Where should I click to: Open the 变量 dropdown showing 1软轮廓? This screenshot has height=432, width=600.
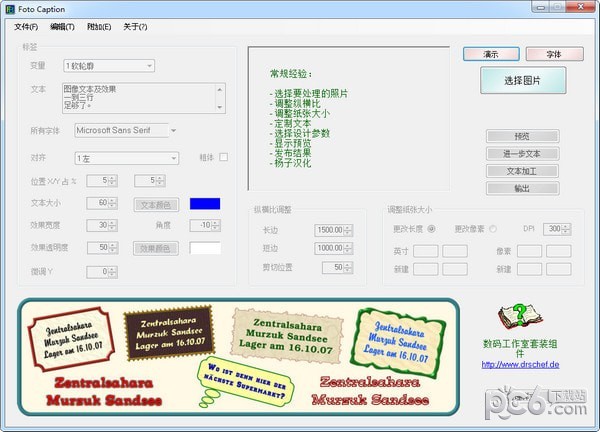point(109,66)
